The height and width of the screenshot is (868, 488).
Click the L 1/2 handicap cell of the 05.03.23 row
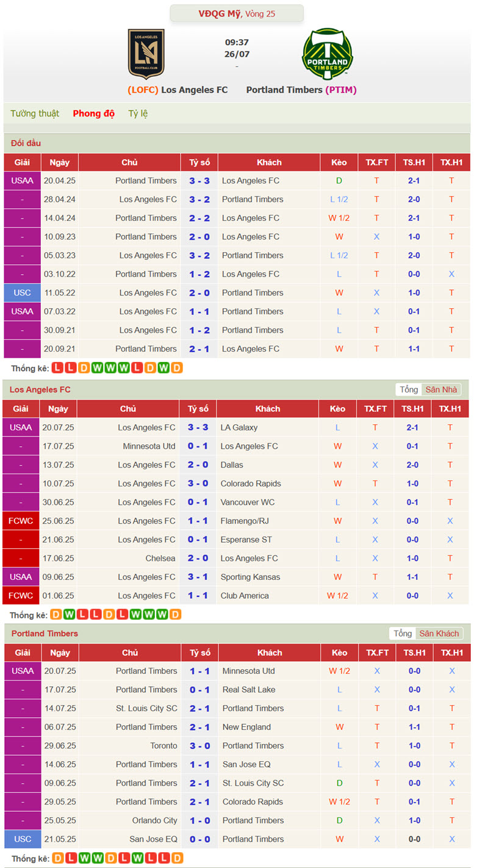coord(339,256)
